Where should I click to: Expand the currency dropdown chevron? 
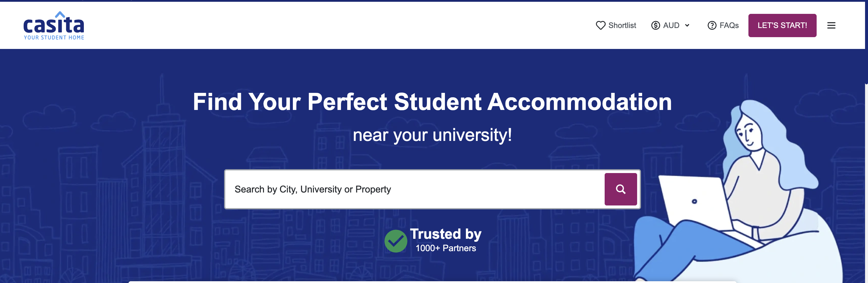pyautogui.click(x=687, y=26)
